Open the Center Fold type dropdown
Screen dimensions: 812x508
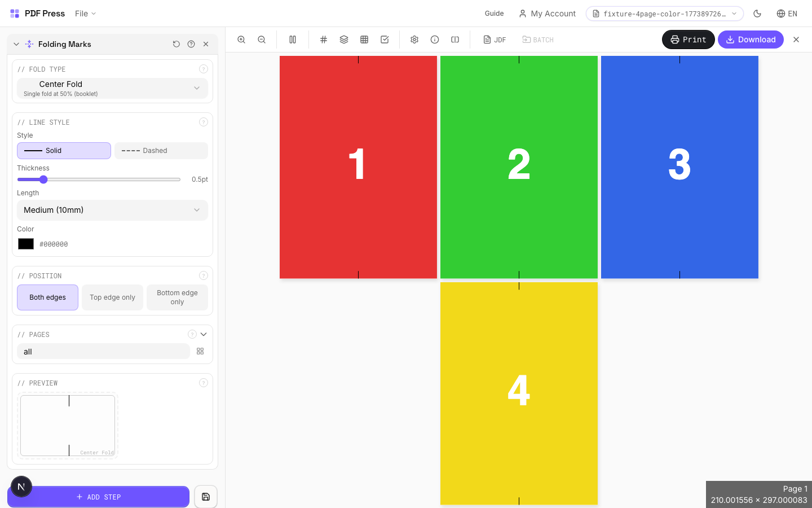[112, 88]
